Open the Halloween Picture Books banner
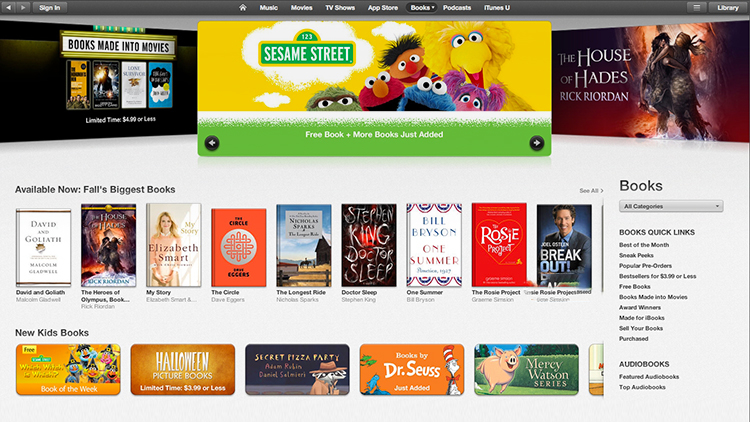Viewport: 750px width, 422px height. click(183, 369)
